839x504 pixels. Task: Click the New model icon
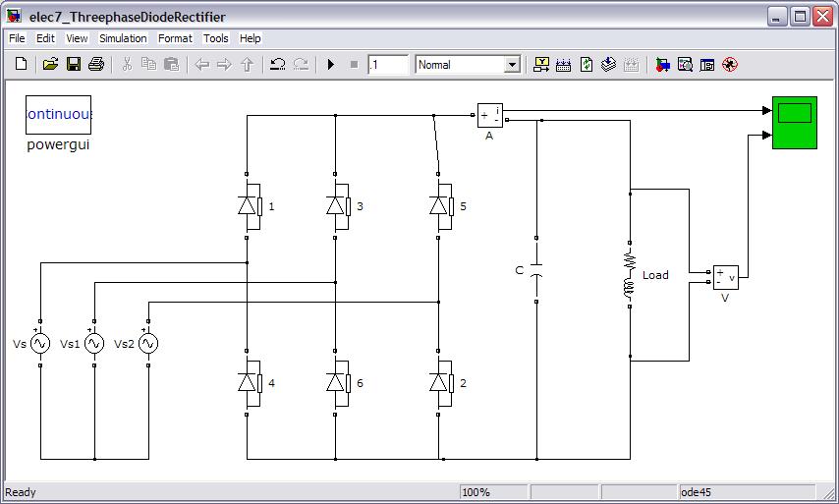22,65
